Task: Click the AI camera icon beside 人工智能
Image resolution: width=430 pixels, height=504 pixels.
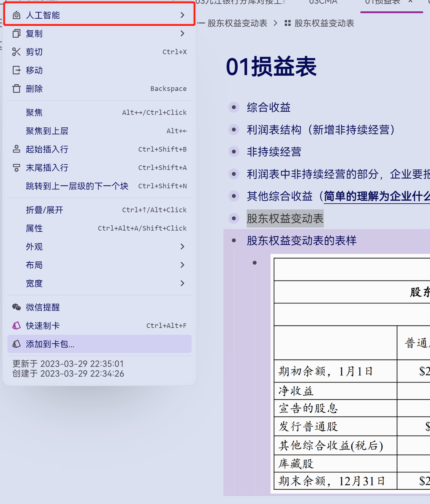Action: coord(17,15)
